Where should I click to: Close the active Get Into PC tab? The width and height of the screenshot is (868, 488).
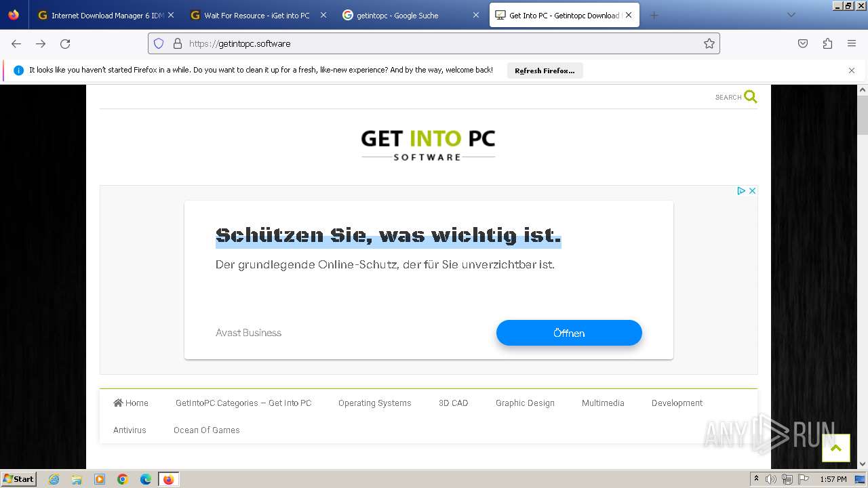tap(629, 15)
